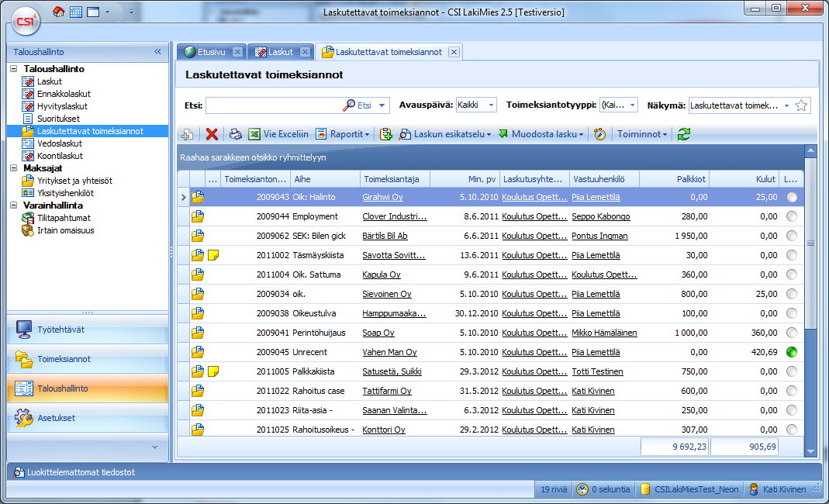
Task: Click the folder icon of row 2009045 Unrecent
Action: pyautogui.click(x=198, y=352)
